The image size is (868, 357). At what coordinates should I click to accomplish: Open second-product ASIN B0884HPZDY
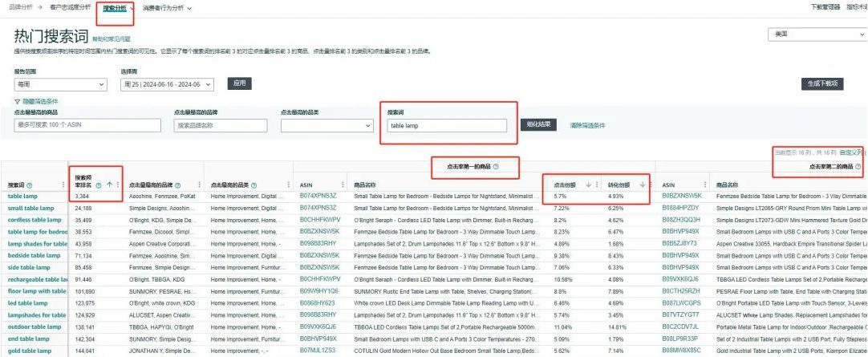pos(680,208)
